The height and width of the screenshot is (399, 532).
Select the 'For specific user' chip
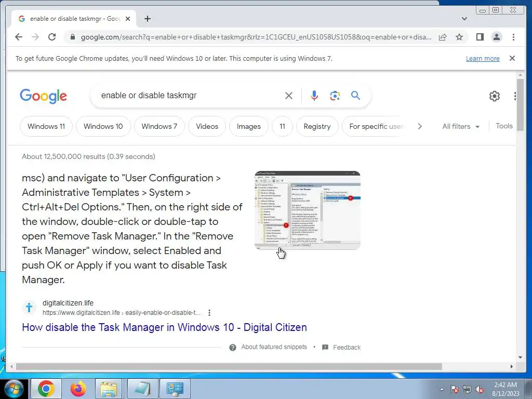[376, 126]
